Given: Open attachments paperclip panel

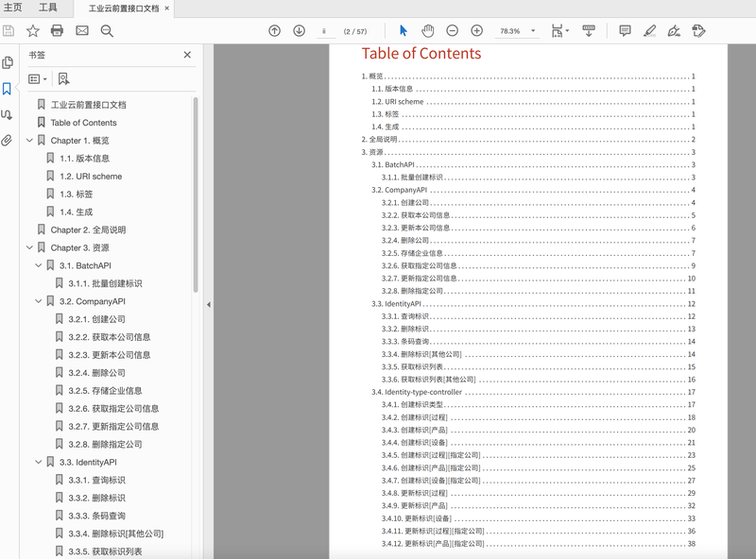Looking at the screenshot, I should click(7, 141).
